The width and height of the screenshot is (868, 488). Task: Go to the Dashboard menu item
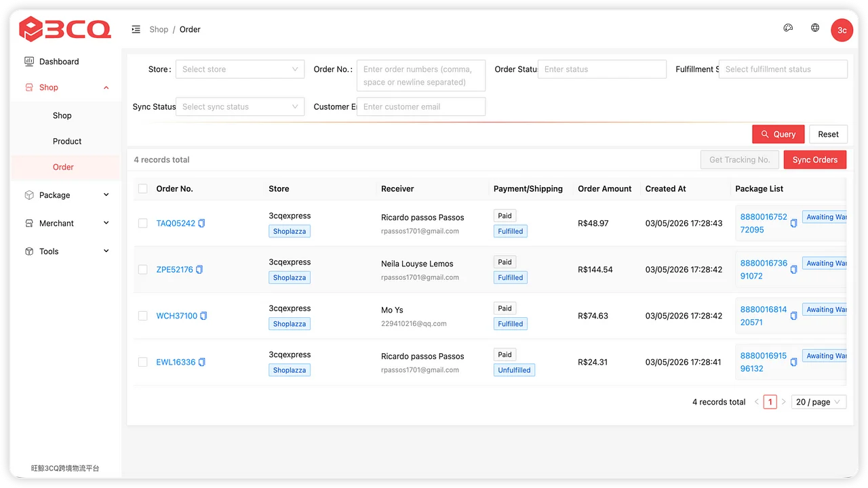pyautogui.click(x=59, y=62)
